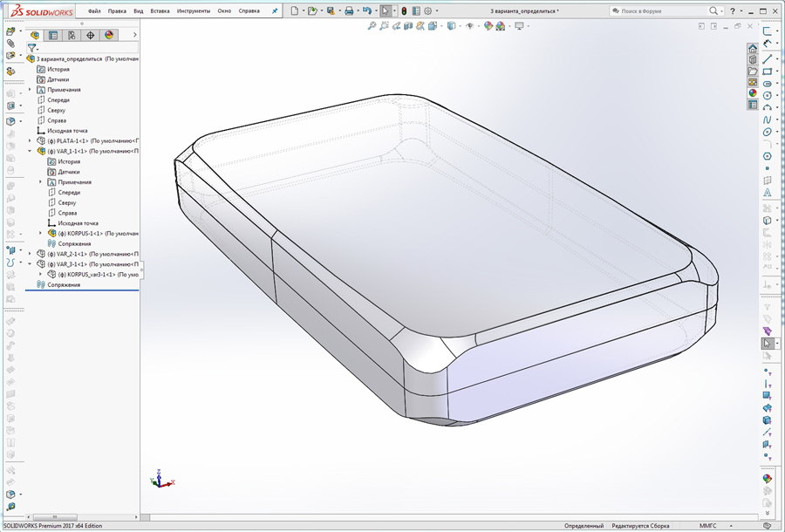This screenshot has width=785, height=532.
Task: Open the Display Style dropdown arrow
Action: (460, 26)
